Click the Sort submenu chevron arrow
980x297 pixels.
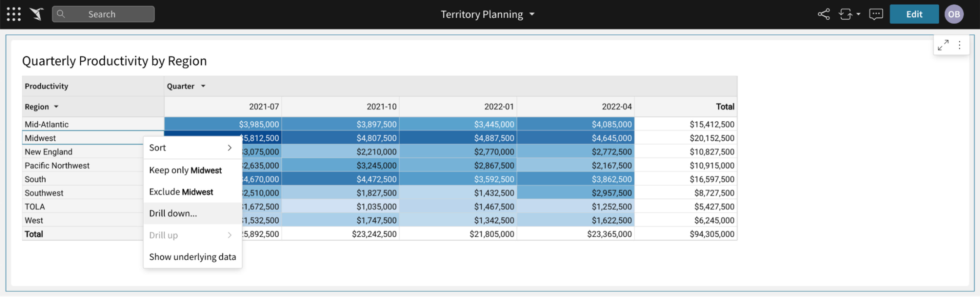point(229,148)
